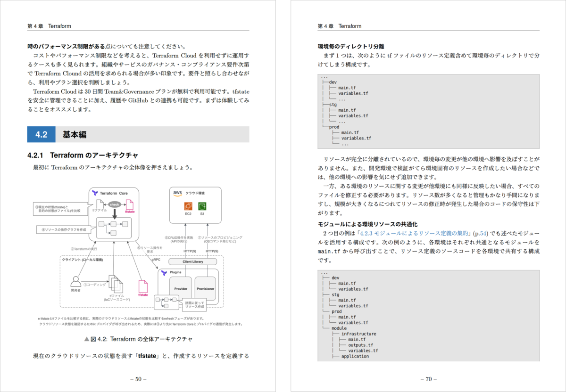566x392 pixels.
Task: Click the 開発者 label under the person
Action: pos(76,291)
